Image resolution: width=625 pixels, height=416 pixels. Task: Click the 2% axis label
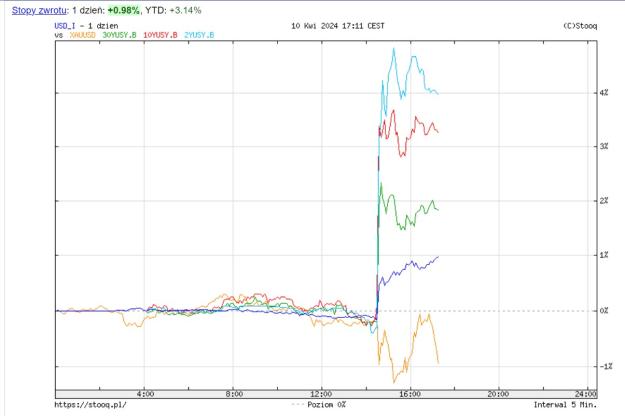tap(604, 201)
